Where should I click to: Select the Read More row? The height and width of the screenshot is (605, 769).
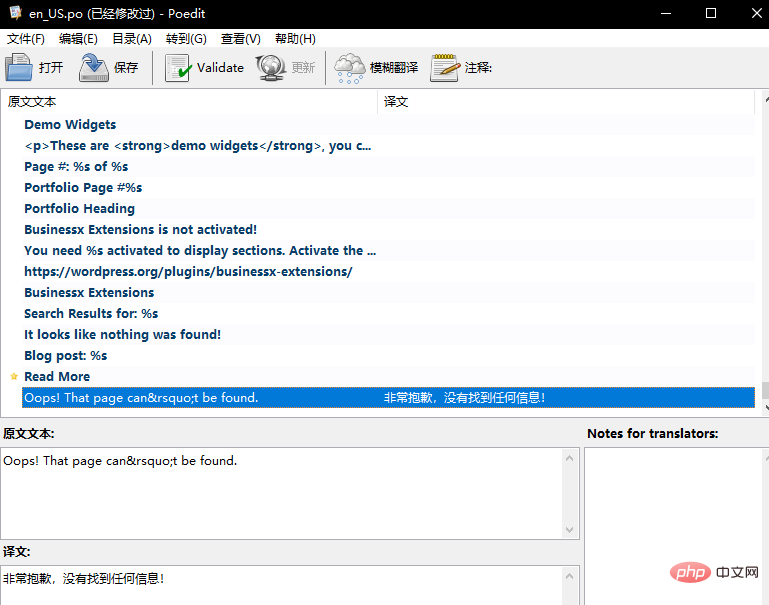pyautogui.click(x=388, y=377)
